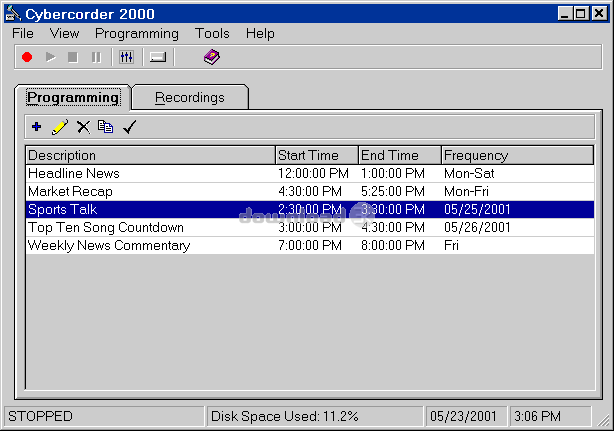Click the Disk Space Used status panel

pos(314,416)
